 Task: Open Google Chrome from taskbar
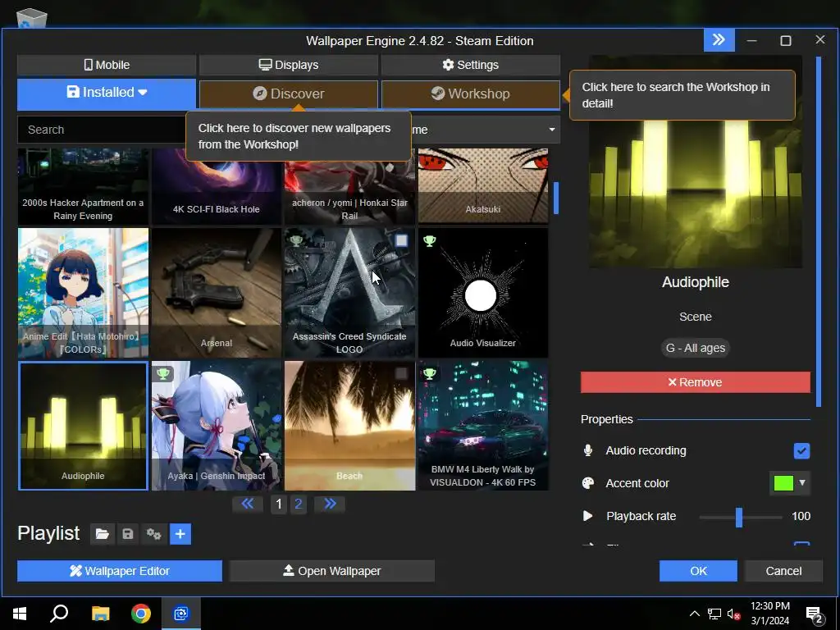pyautogui.click(x=141, y=614)
